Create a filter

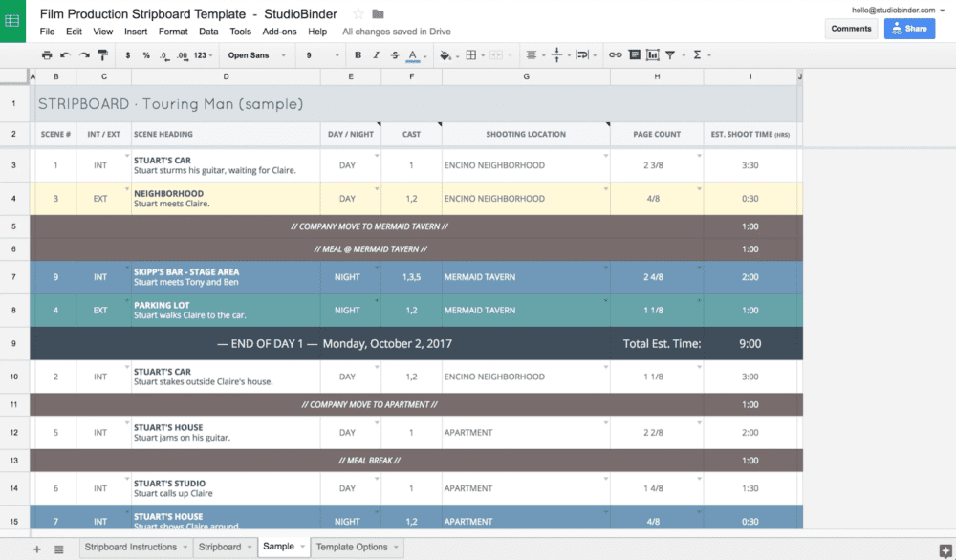670,54
